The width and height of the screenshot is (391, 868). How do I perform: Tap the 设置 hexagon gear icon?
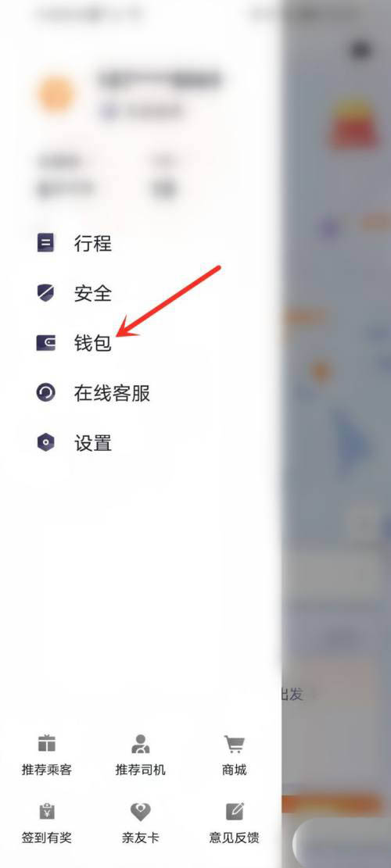[45, 443]
